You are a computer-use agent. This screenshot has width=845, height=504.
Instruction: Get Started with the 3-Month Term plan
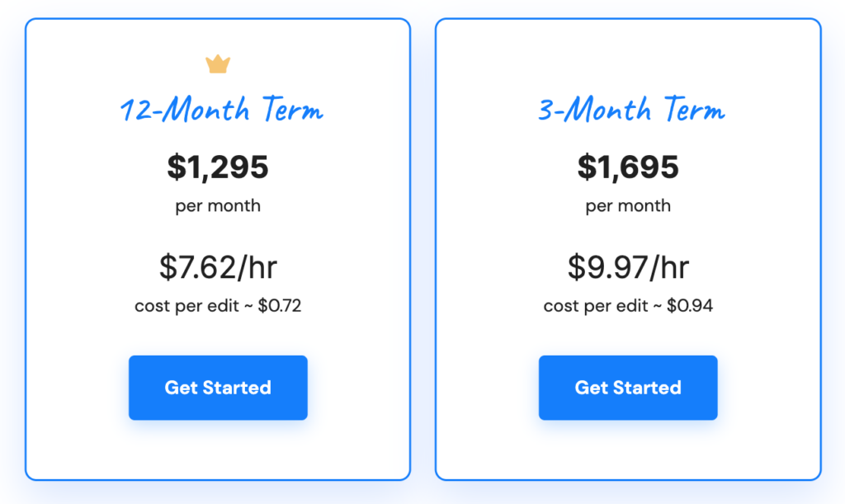628,388
